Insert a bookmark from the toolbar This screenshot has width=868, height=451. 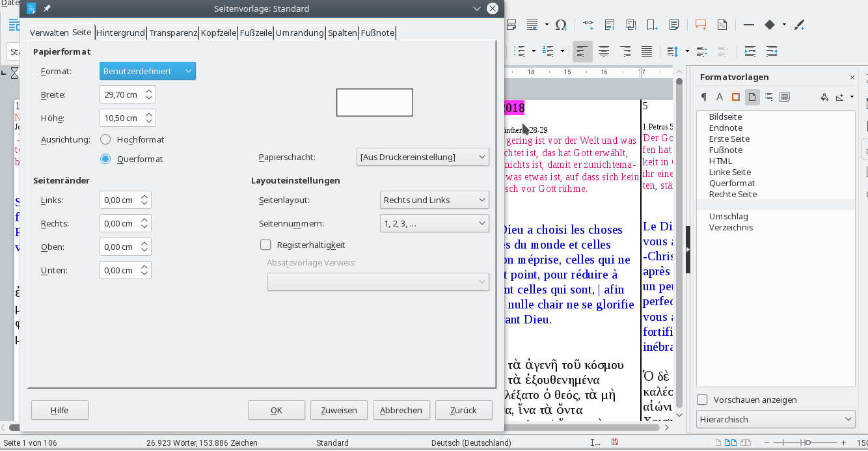point(652,25)
